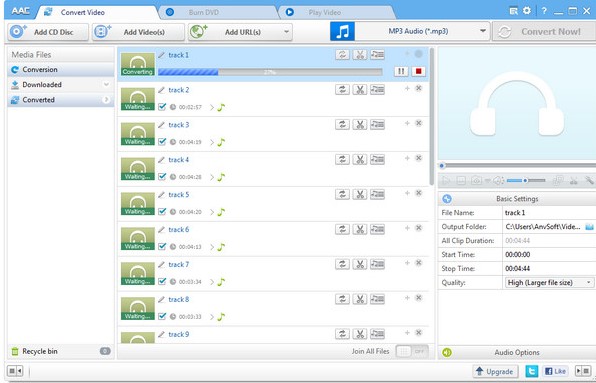Uncheck the track 2 checkbox
The width and height of the screenshot is (596, 383).
(x=162, y=107)
